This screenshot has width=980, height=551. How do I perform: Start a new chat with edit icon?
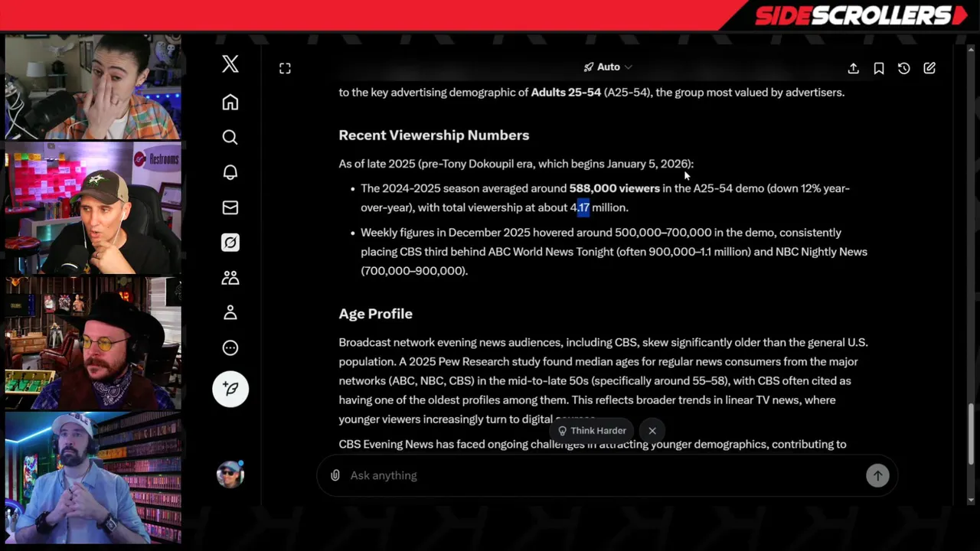[x=929, y=68]
